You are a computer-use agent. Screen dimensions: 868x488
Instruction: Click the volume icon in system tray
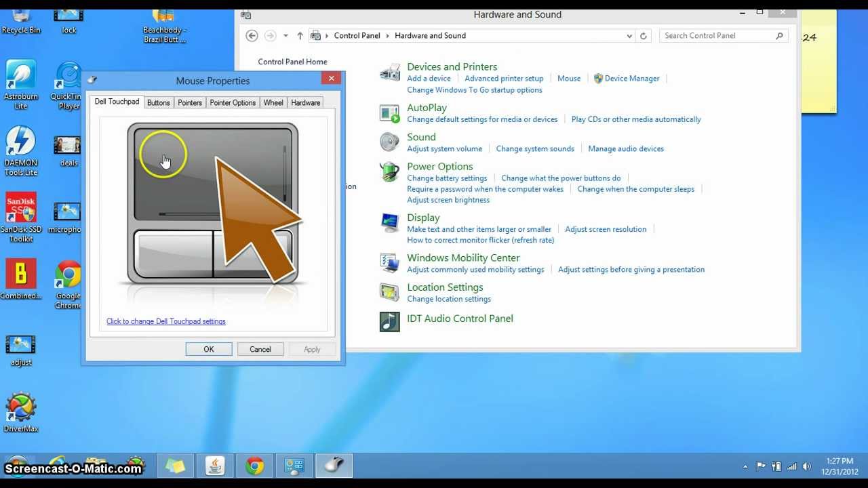(x=807, y=466)
